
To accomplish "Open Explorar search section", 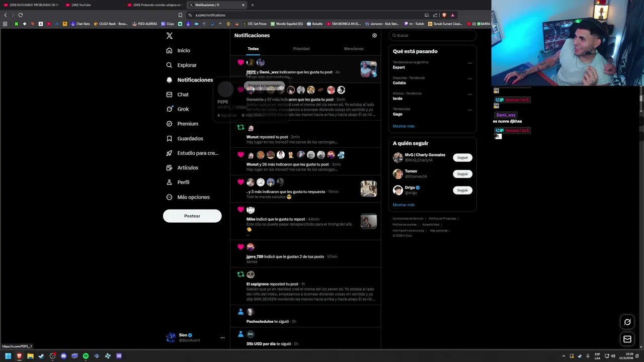I will (181, 65).
